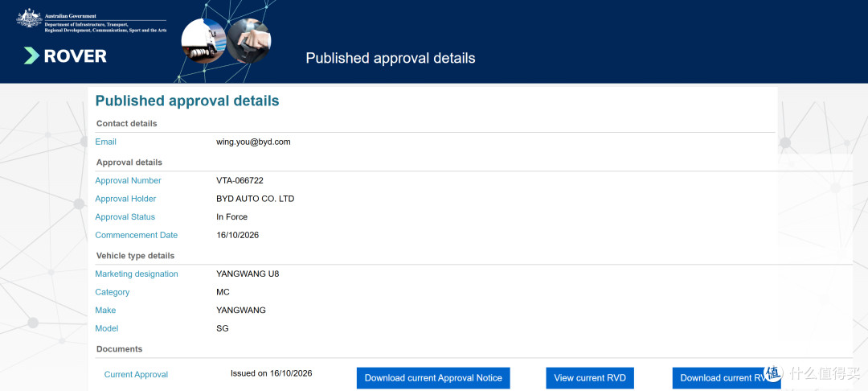Click the Approval Holder label
The height and width of the screenshot is (391, 868).
125,199
